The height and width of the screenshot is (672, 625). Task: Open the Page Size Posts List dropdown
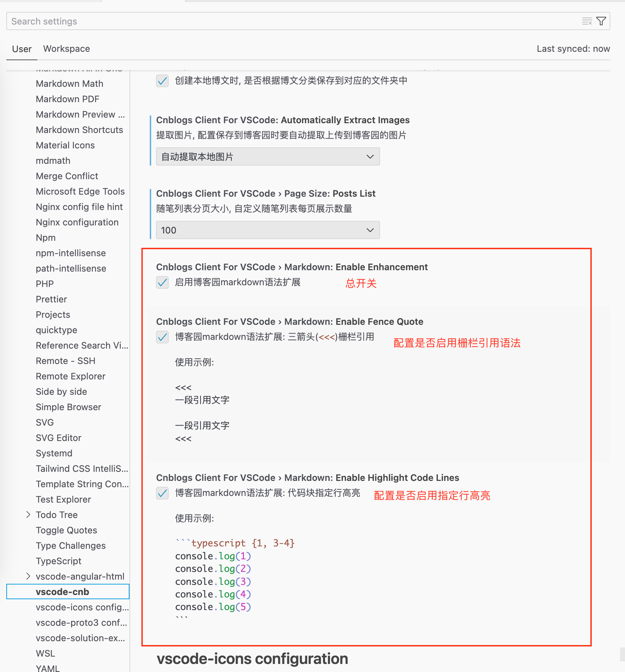(268, 230)
